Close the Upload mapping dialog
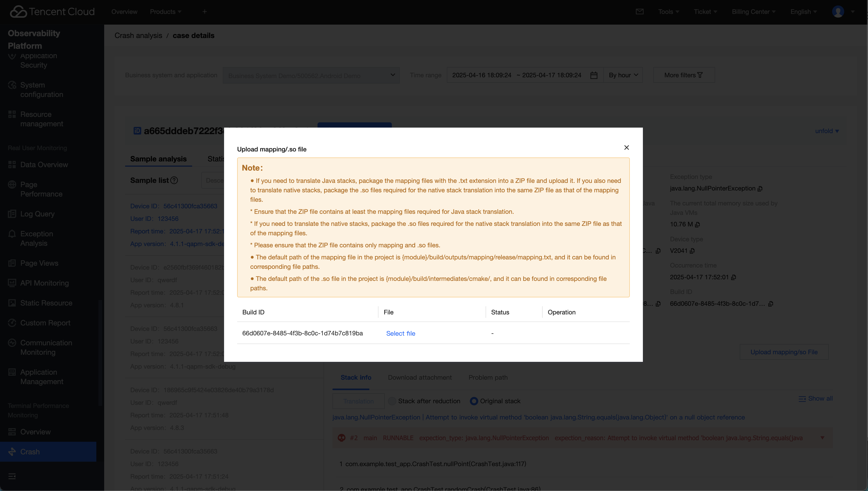Screen dimensions: 868x491 pos(626,147)
